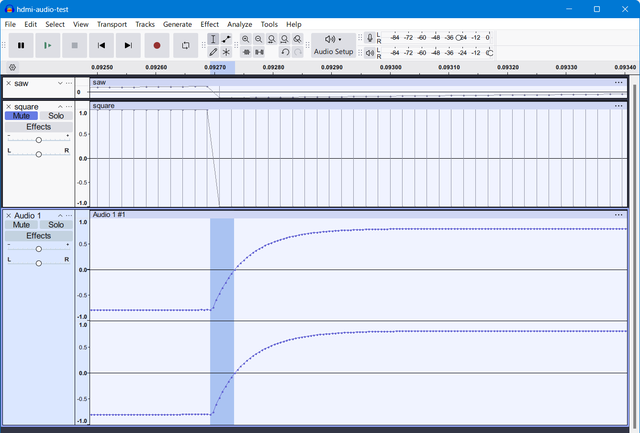Open timeline options gear icon
This screenshot has height=433, width=640.
point(12,67)
